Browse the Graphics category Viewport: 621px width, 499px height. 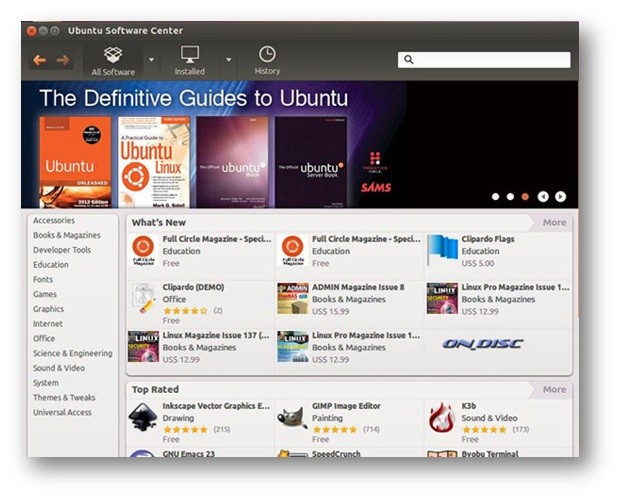(48, 309)
